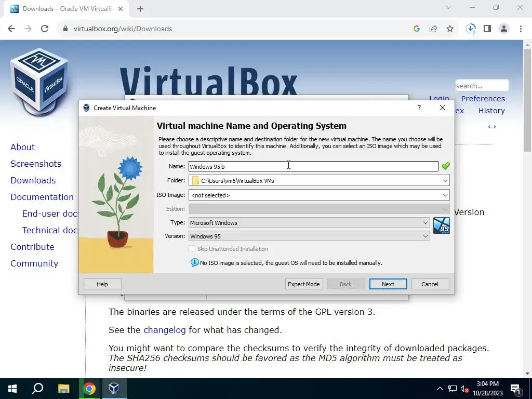Click the green name-valid checkmark icon
Image resolution: width=532 pixels, height=399 pixels.
point(445,166)
